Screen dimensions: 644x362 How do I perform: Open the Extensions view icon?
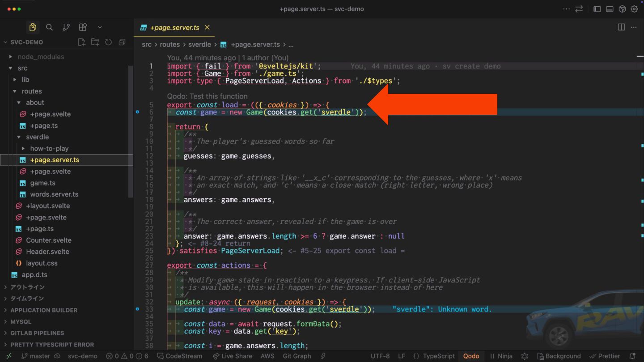point(83,27)
